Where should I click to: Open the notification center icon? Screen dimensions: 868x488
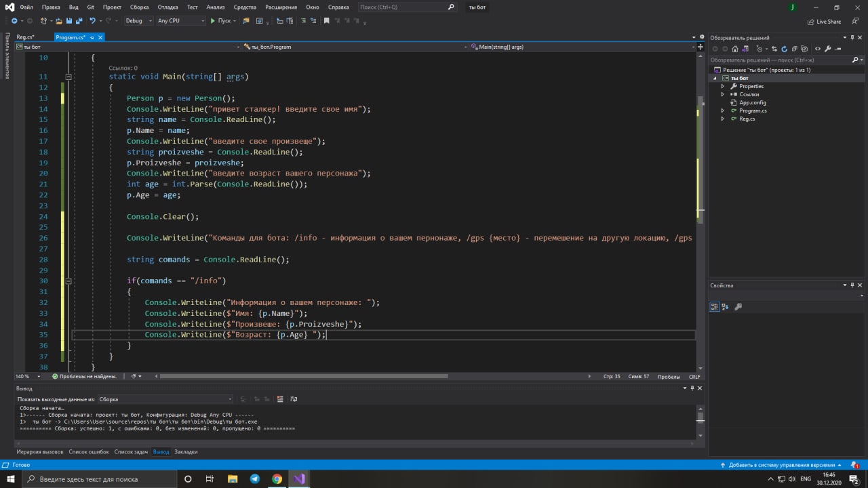(x=854, y=479)
